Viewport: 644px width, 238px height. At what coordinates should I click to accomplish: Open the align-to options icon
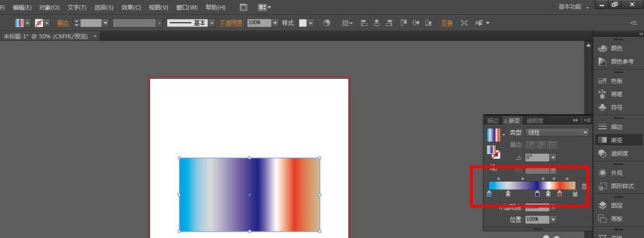(x=348, y=23)
